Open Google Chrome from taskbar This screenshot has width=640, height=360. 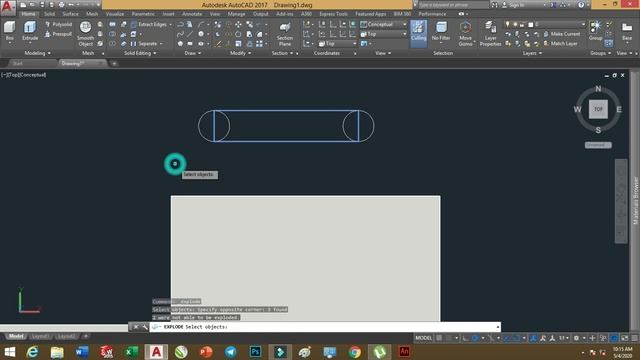(x=355, y=352)
